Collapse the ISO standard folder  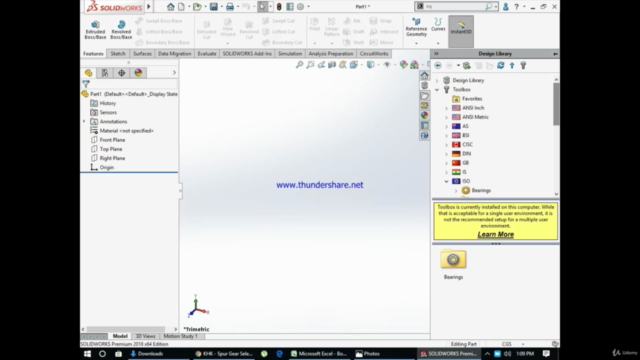pos(447,181)
